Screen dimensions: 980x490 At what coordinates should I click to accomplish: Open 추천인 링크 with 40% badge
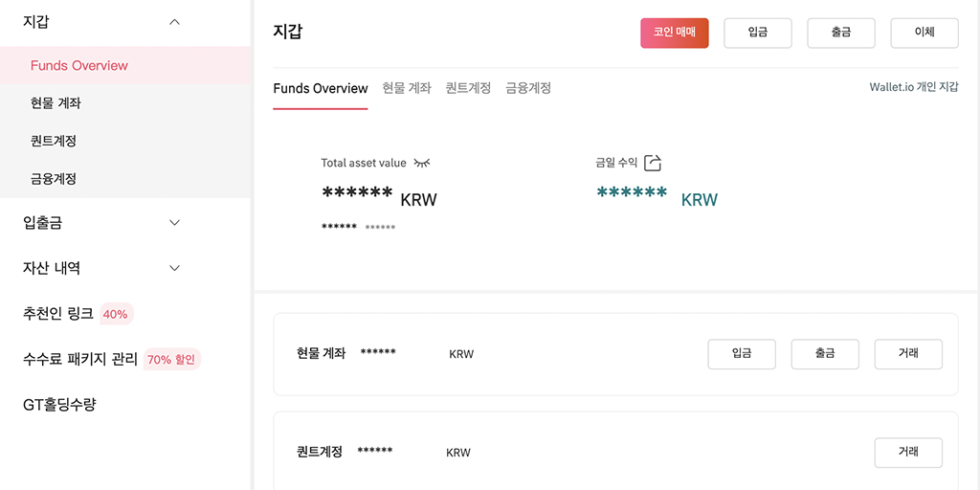59,313
